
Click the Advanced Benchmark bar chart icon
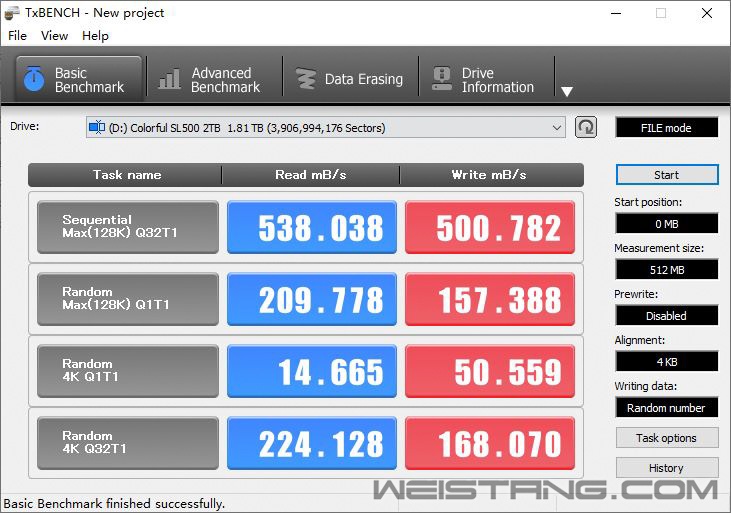click(x=170, y=80)
